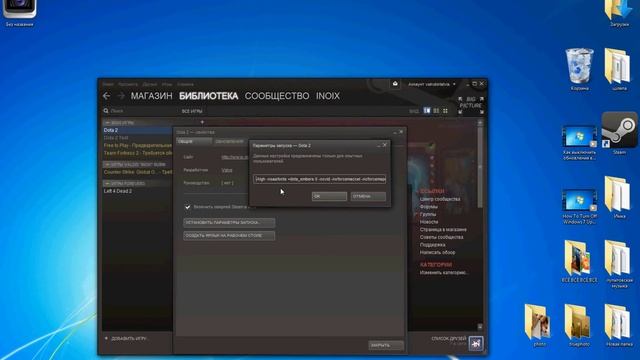Click the scrollbar down arrow in library

click(x=480, y=327)
